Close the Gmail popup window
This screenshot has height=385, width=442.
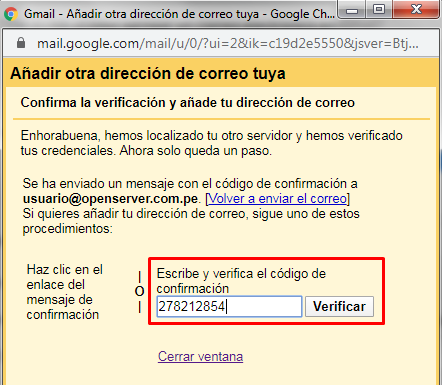point(416,10)
